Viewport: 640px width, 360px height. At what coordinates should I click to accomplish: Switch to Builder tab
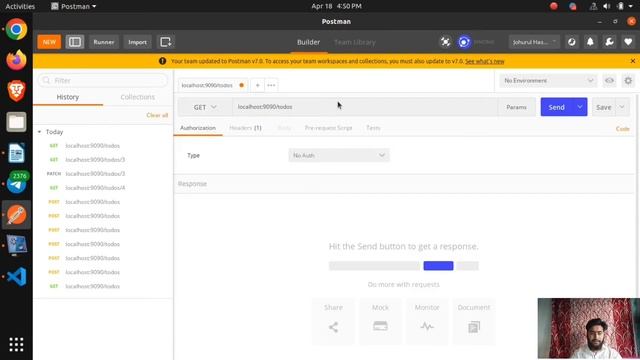[x=309, y=42]
